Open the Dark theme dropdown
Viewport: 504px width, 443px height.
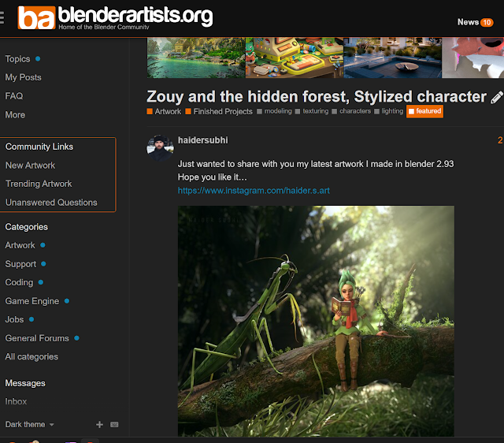point(30,424)
